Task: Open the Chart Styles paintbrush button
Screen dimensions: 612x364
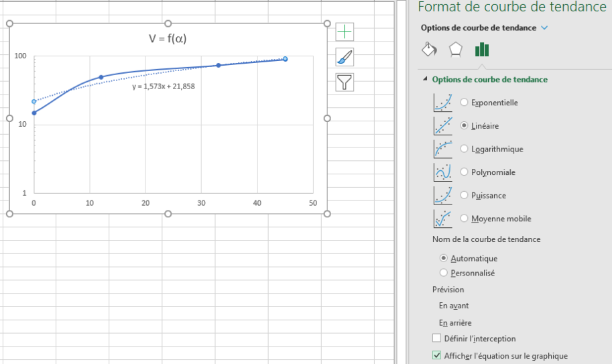Action: 345,57
